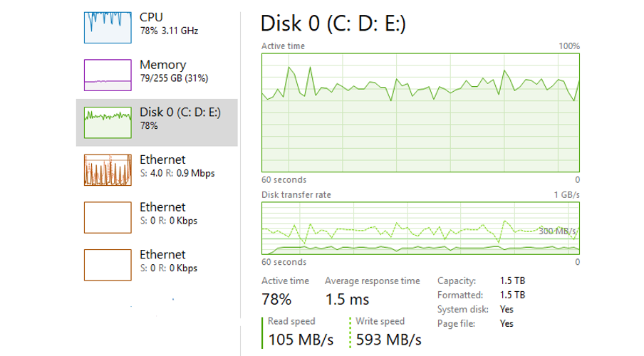This screenshot has height=356, width=644.
Task: Select the active Ethernet graph with orange spikes
Action: [108, 170]
